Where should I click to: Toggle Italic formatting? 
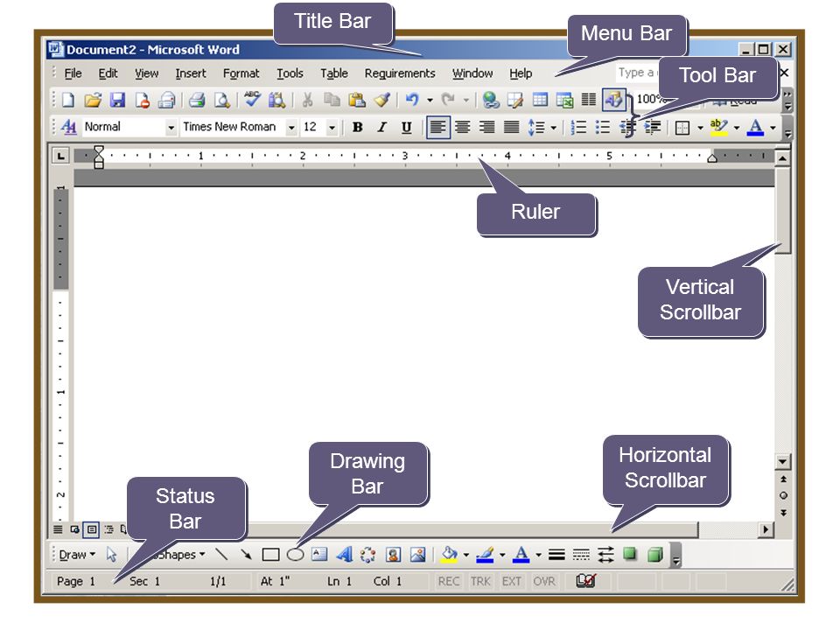(382, 128)
